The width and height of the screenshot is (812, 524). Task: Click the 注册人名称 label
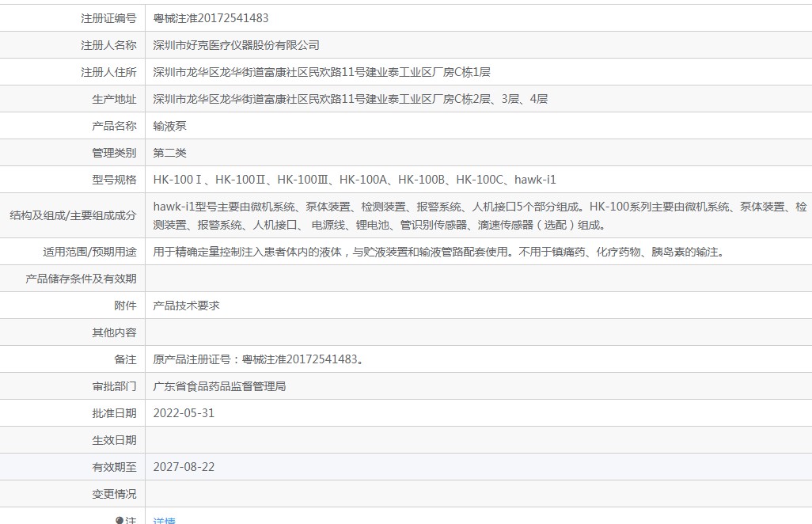(x=108, y=45)
